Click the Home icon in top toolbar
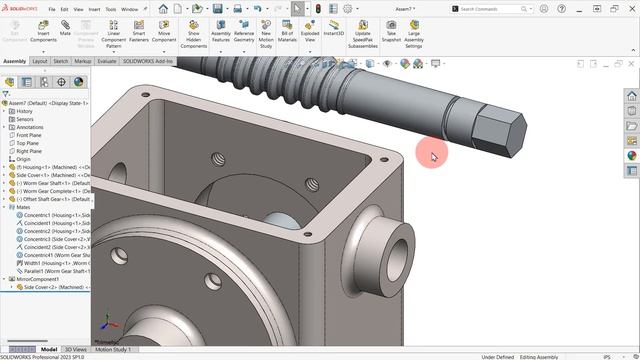The image size is (640, 360). tap(163, 9)
